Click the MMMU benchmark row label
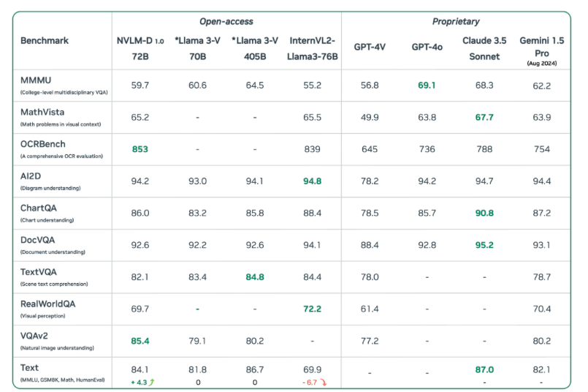Viewport: 588px width, 392px height. point(37,81)
